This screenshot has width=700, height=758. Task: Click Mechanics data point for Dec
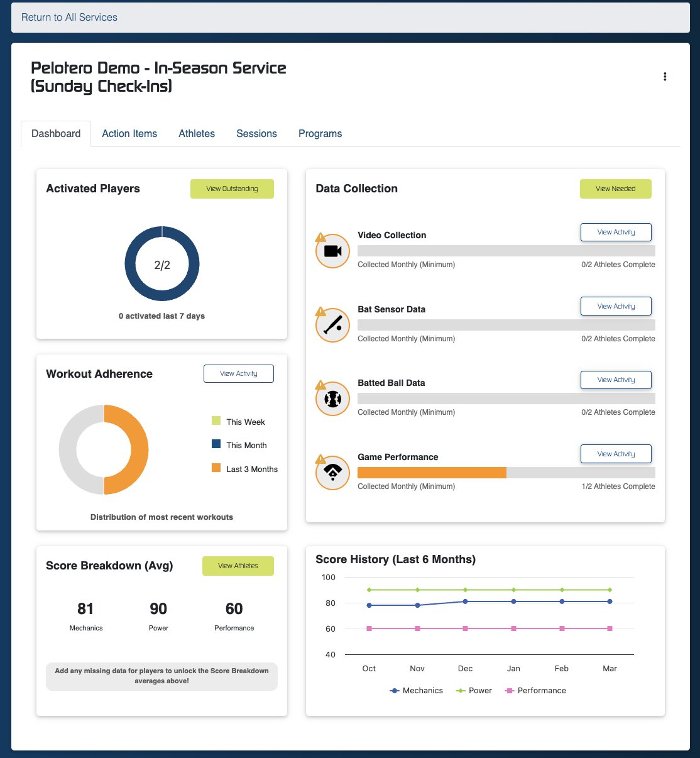pyautogui.click(x=465, y=601)
